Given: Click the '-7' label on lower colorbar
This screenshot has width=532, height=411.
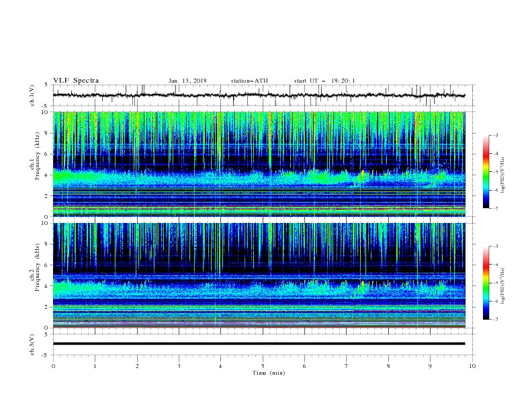Looking at the screenshot, I should (x=495, y=320).
